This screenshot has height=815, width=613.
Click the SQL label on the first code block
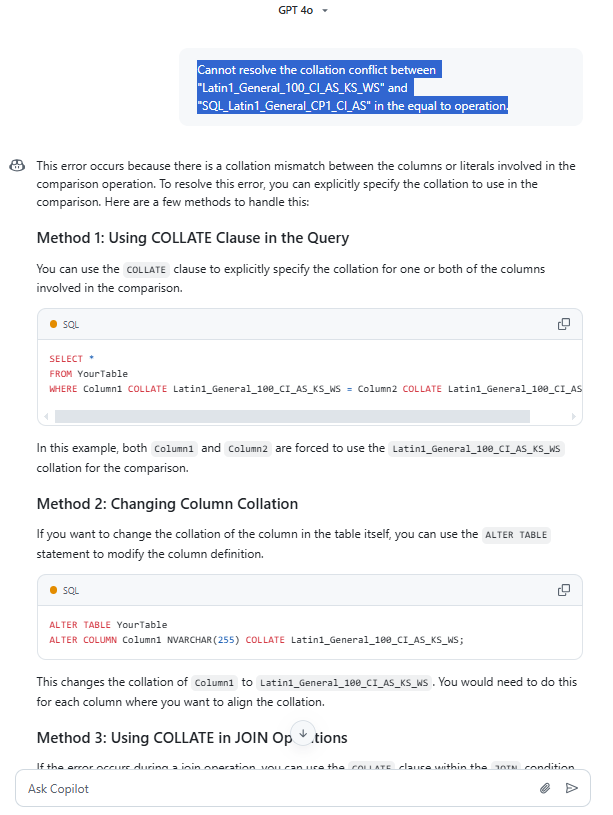[70, 324]
